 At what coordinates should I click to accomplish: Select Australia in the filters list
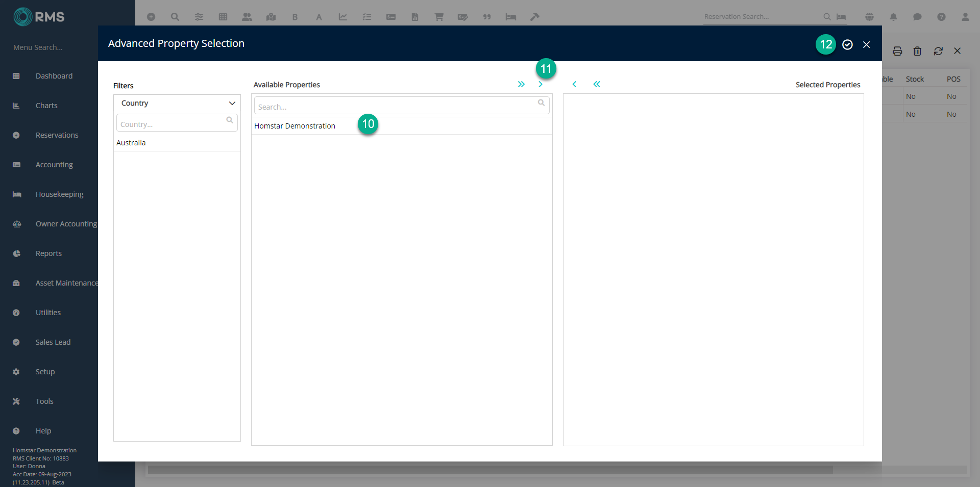pos(131,143)
